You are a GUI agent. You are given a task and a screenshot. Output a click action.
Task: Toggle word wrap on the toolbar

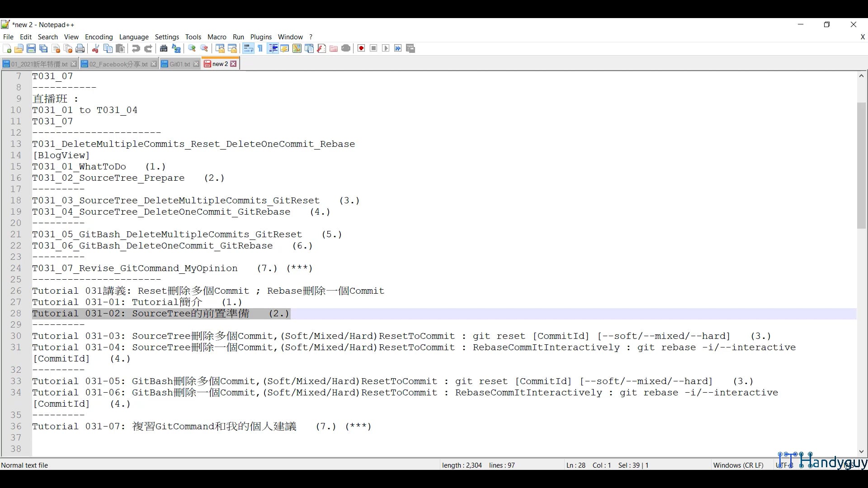coord(248,48)
